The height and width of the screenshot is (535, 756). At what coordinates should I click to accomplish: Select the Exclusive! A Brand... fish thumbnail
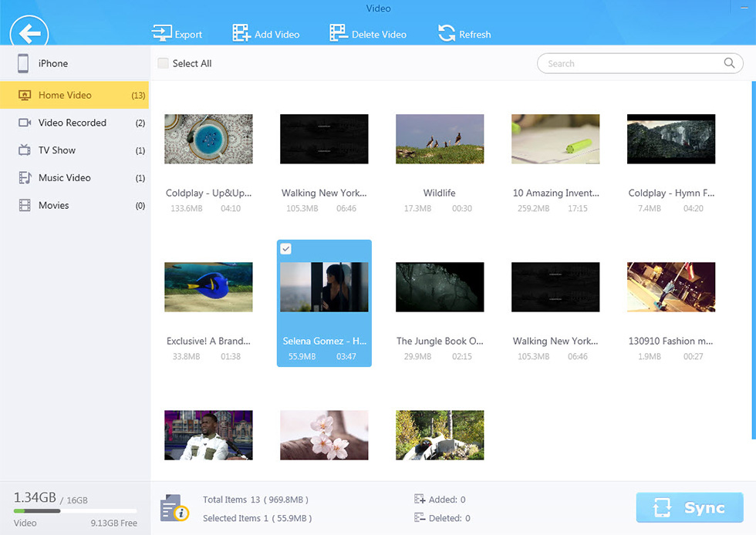[208, 287]
